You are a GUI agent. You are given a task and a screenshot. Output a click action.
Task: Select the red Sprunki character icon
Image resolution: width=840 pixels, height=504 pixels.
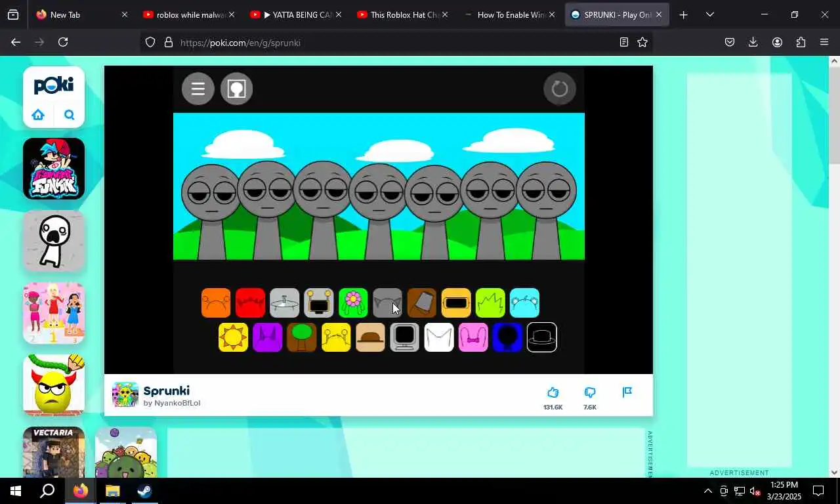[x=250, y=303]
